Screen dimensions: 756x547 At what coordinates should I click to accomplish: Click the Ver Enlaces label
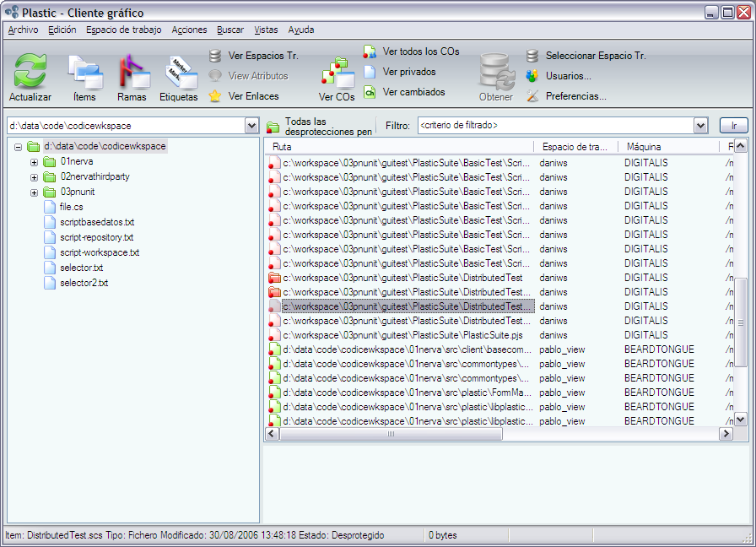(254, 96)
